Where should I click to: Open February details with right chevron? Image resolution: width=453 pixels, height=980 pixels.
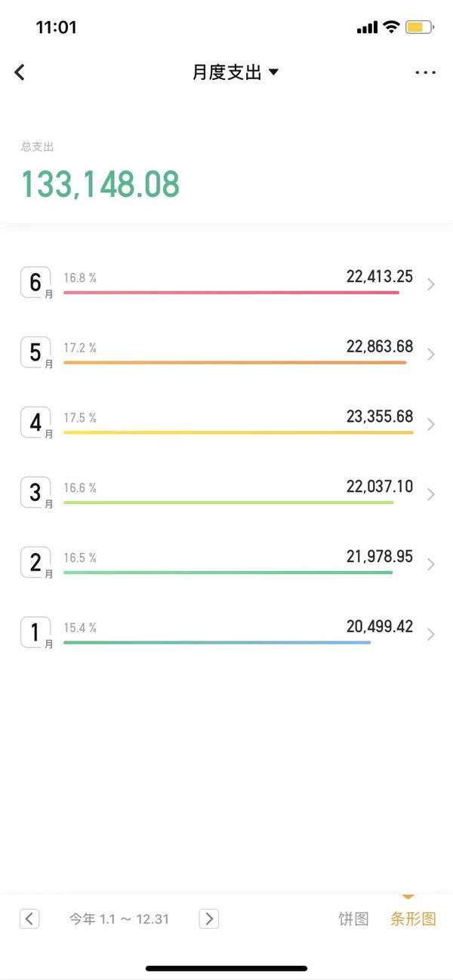tap(431, 564)
